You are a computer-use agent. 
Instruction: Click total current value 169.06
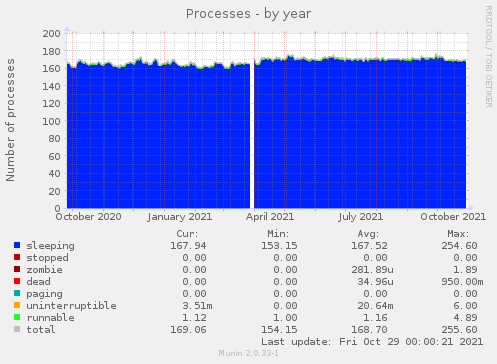pos(188,330)
